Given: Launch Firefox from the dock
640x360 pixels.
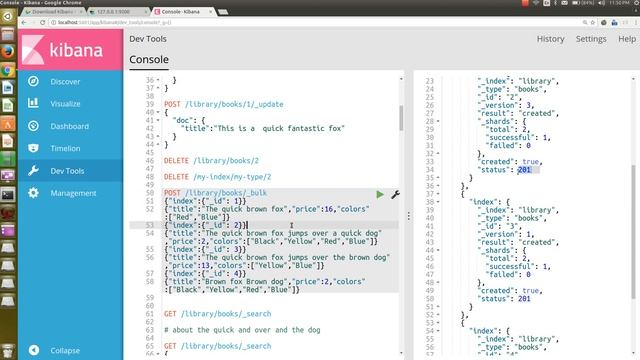Looking at the screenshot, I should (x=8, y=51).
